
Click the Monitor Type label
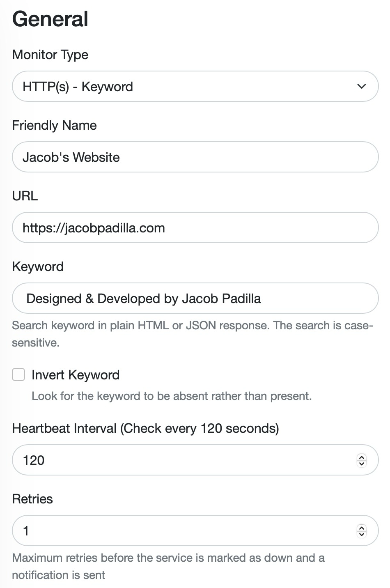[50, 55]
